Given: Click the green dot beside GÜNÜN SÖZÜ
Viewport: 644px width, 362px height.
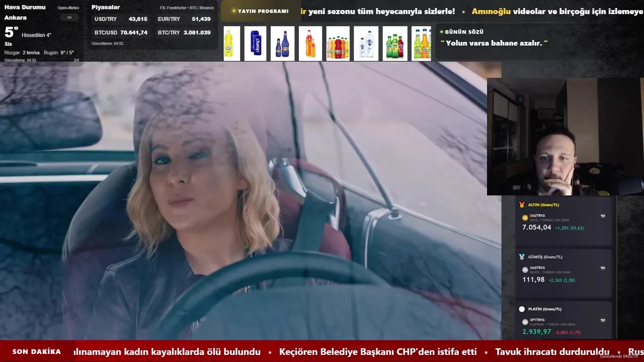Looking at the screenshot, I should click(x=442, y=32).
